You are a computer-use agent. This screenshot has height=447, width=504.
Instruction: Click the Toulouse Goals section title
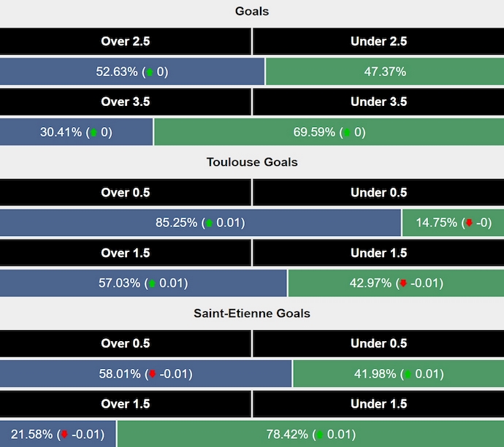tap(252, 162)
